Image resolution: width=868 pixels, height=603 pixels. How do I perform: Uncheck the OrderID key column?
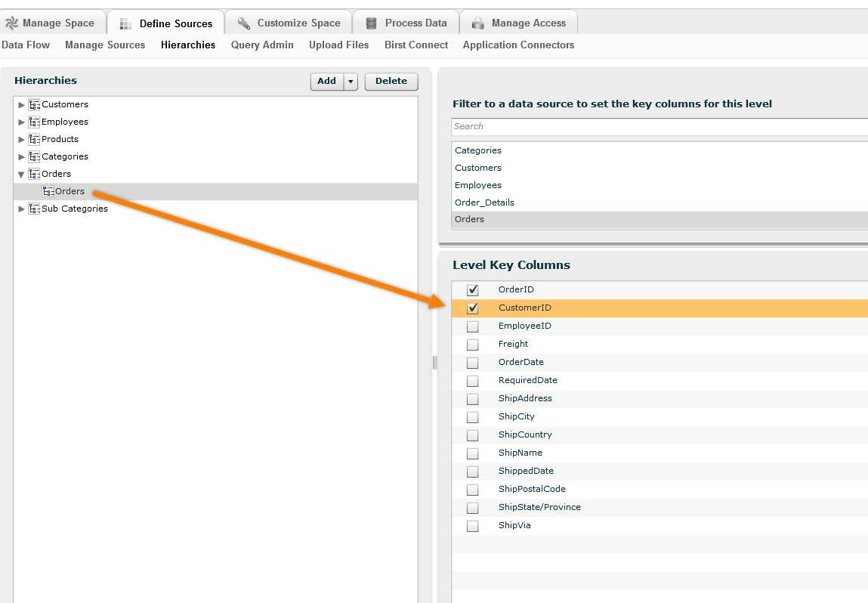click(472, 290)
